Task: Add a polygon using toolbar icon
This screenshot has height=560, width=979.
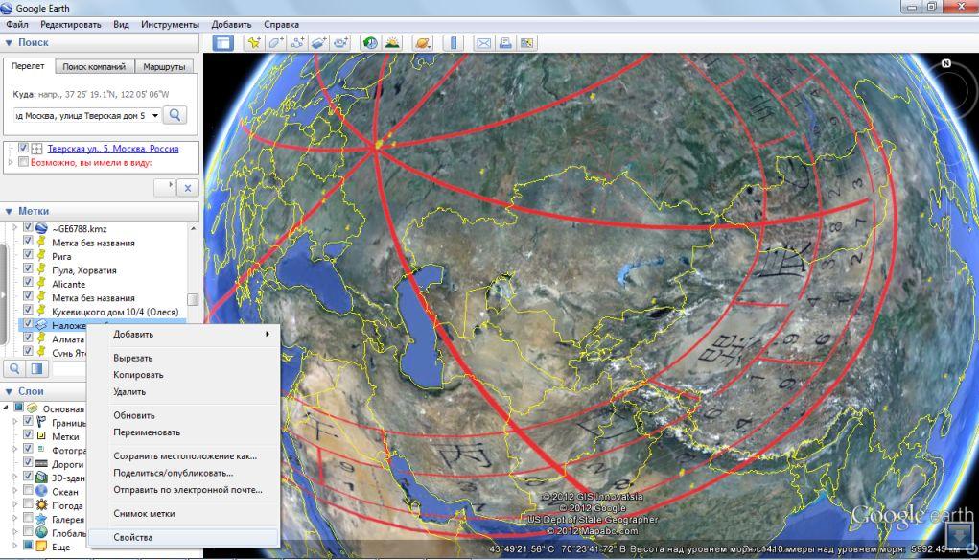Action: [x=276, y=42]
